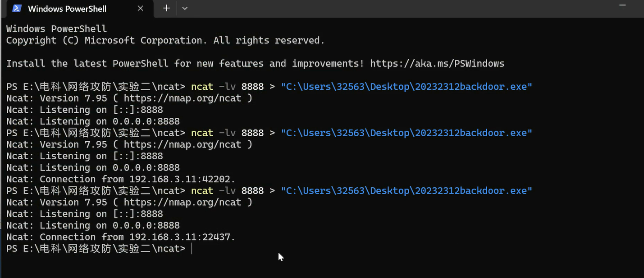
Task: Close the Windows PowerShell tab
Action: click(x=141, y=9)
